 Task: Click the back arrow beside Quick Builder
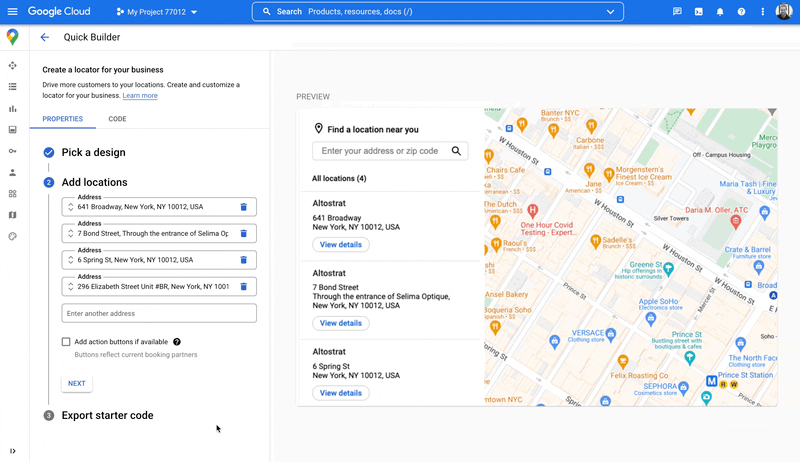click(44, 37)
